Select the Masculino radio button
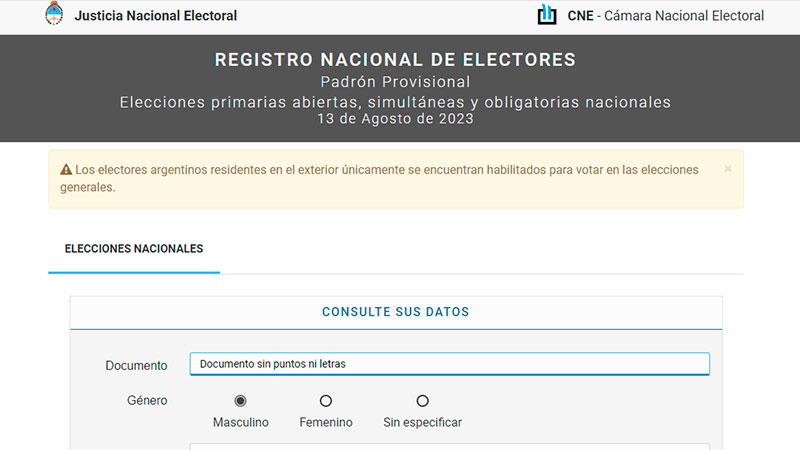The height and width of the screenshot is (450, 800). (x=240, y=401)
